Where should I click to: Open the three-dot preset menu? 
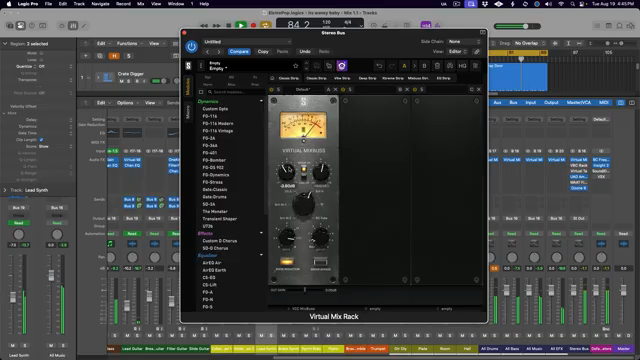point(200,66)
